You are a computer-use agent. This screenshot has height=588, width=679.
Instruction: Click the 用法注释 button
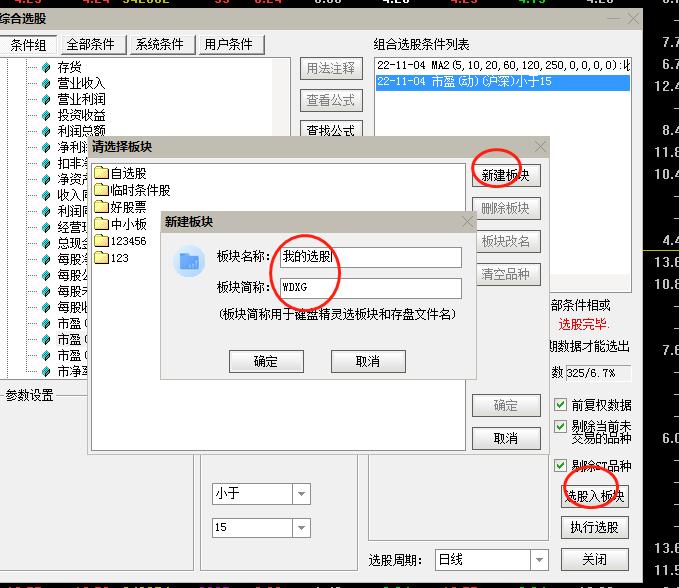click(x=331, y=68)
